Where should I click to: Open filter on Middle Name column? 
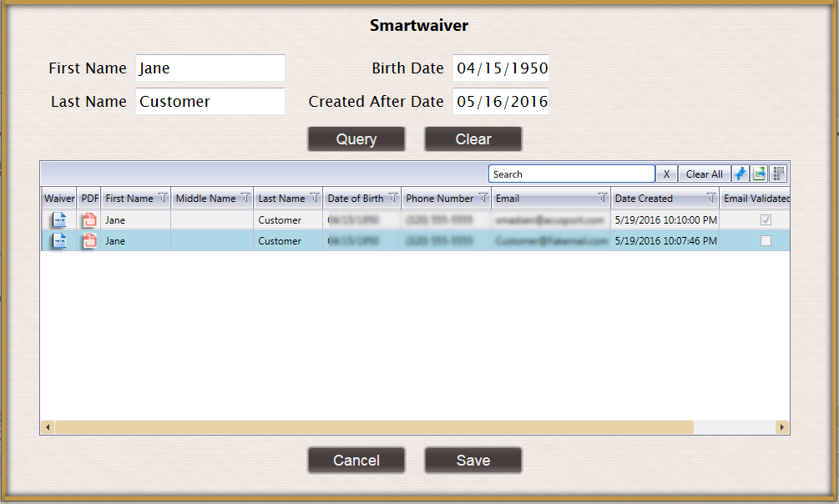245,198
